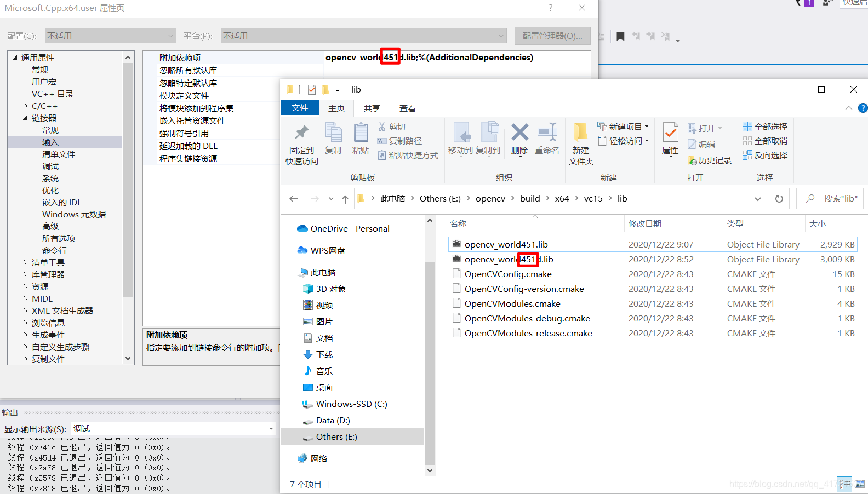Viewport: 868px width, 494px height.
Task: Go back with the Explorer back arrow
Action: tap(294, 199)
